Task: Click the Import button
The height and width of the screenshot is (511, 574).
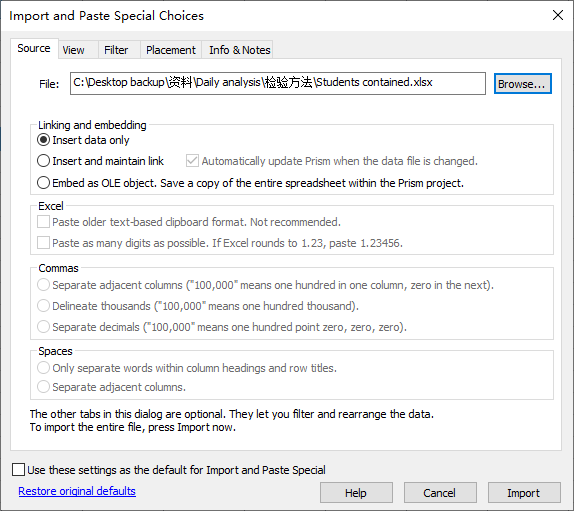Action: pos(524,493)
